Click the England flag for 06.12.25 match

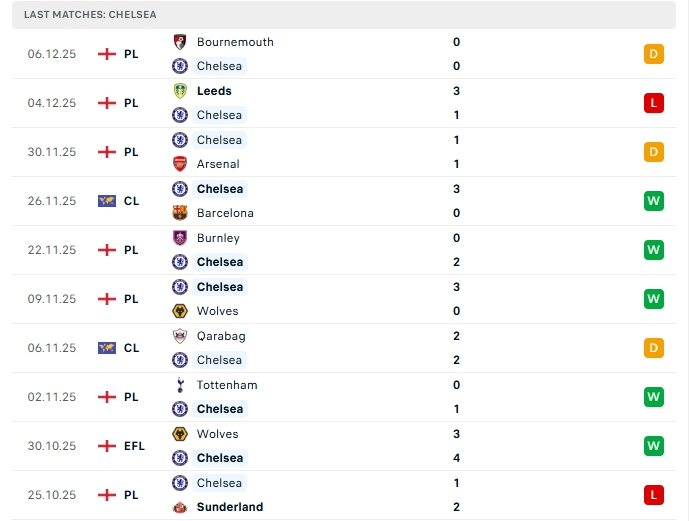point(107,54)
